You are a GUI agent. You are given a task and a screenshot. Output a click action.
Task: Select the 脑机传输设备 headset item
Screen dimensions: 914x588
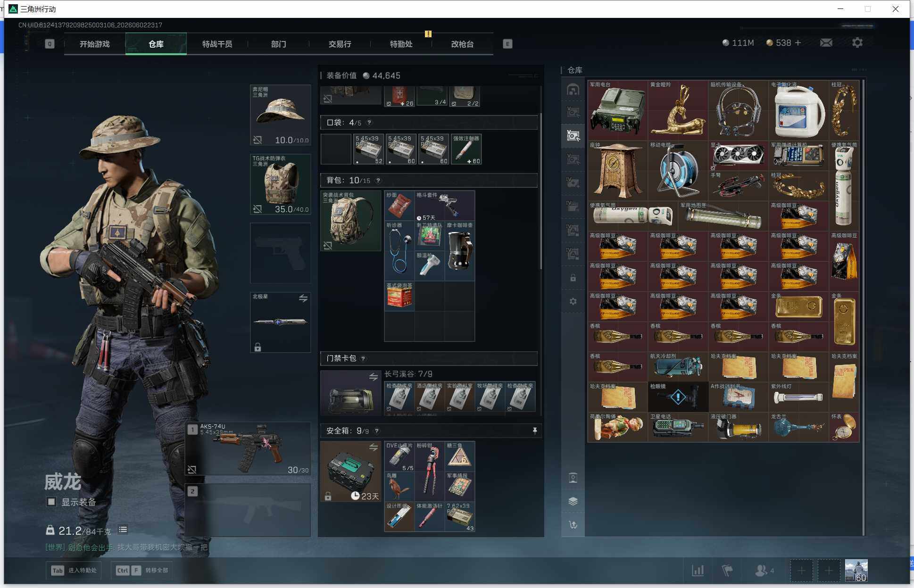[738, 110]
